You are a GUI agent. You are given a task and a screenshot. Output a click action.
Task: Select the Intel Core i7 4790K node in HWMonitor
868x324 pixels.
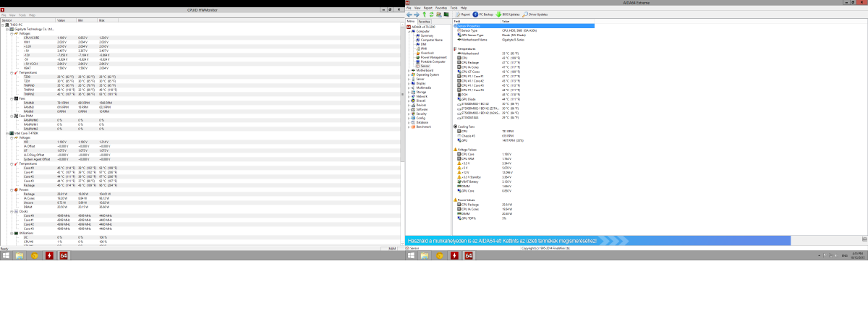[23, 133]
